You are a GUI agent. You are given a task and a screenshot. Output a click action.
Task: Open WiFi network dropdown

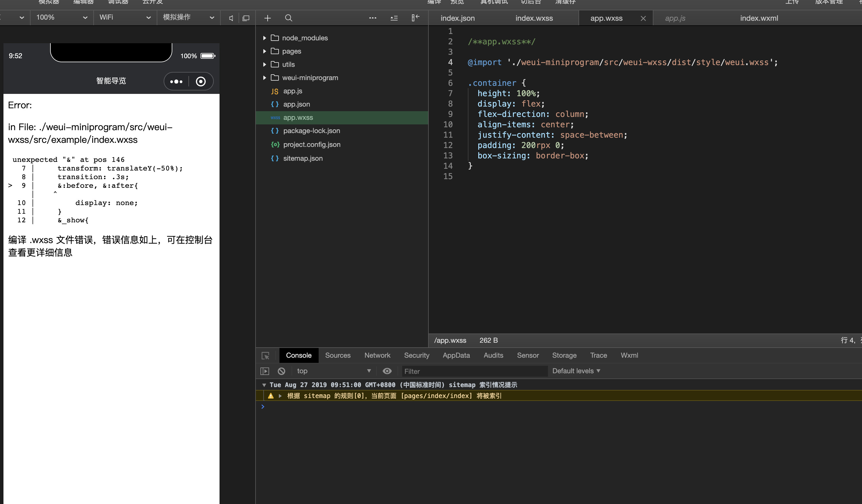coord(125,18)
